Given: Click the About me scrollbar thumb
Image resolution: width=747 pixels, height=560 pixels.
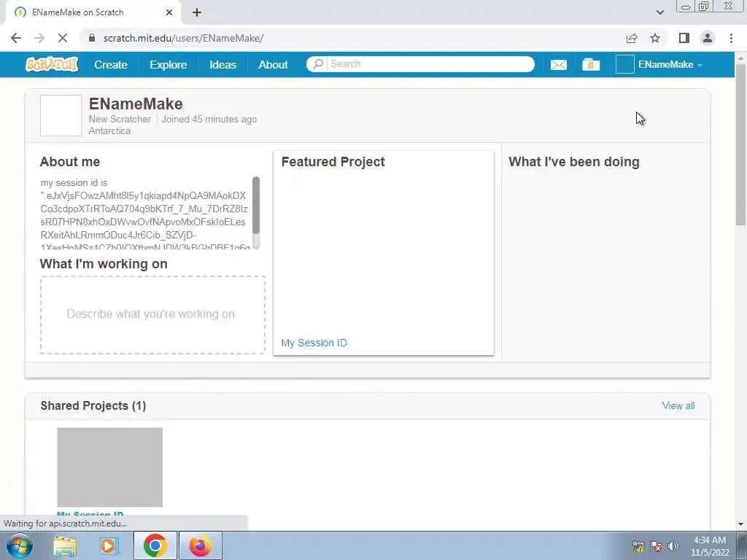Looking at the screenshot, I should pyautogui.click(x=256, y=205).
